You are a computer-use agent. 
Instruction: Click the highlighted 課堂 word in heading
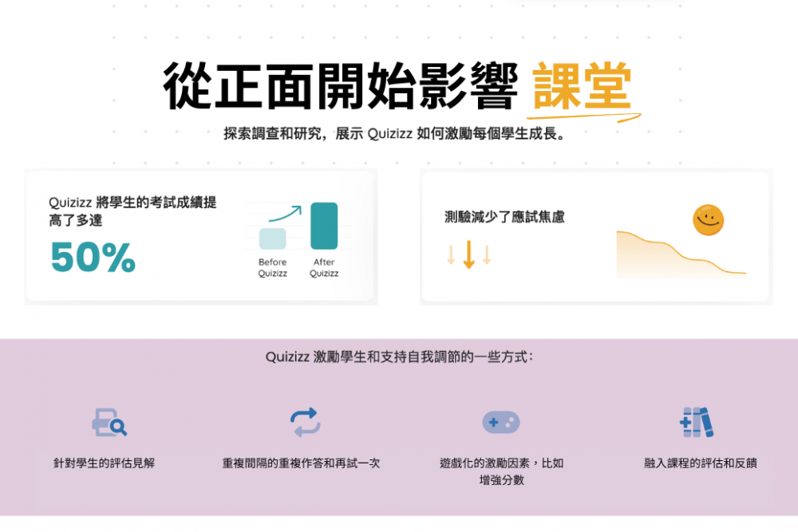582,86
